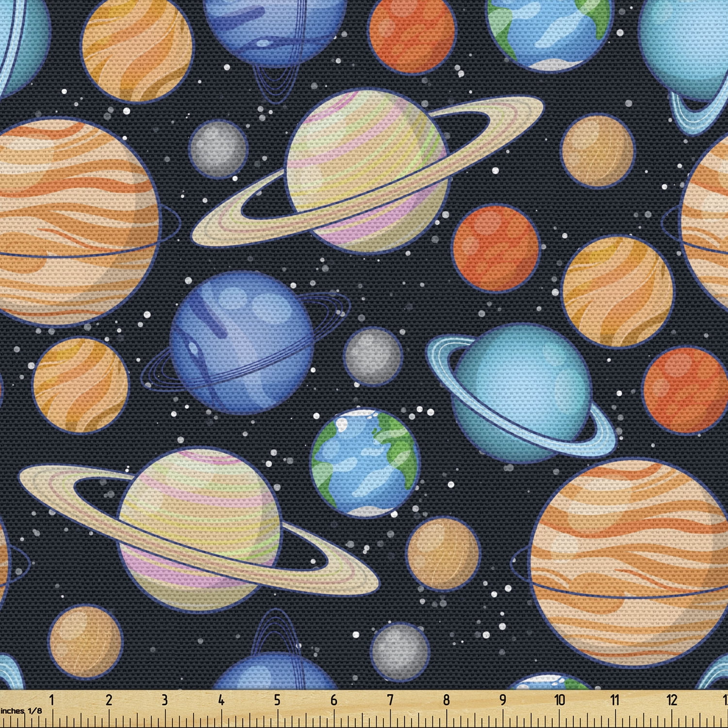Click the number 6 on the ruler
This screenshot has height=728, width=728.
pos(334,700)
